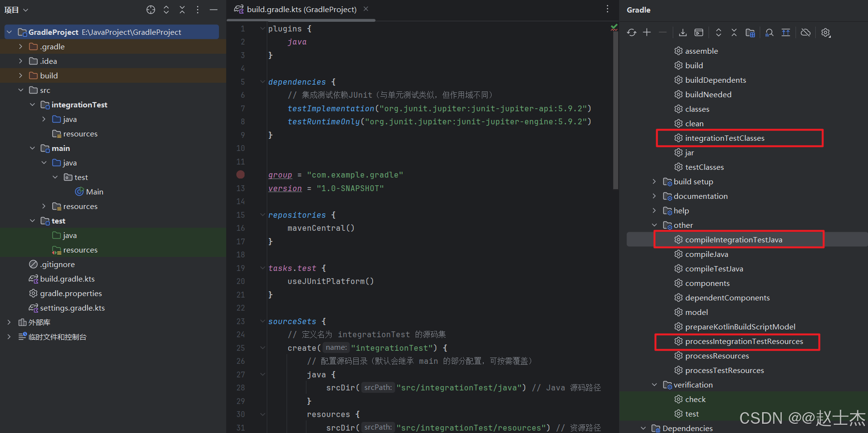This screenshot has width=868, height=433.
Task: Click the editor inspection status checkmark
Action: point(614,28)
